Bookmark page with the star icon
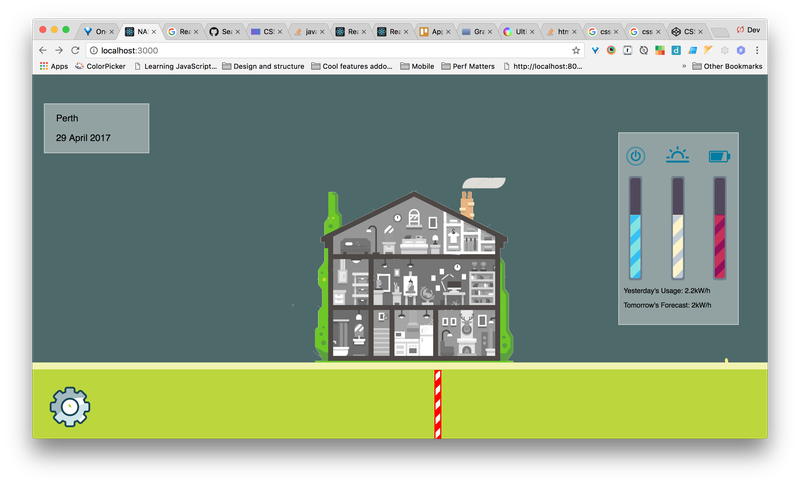 point(576,50)
